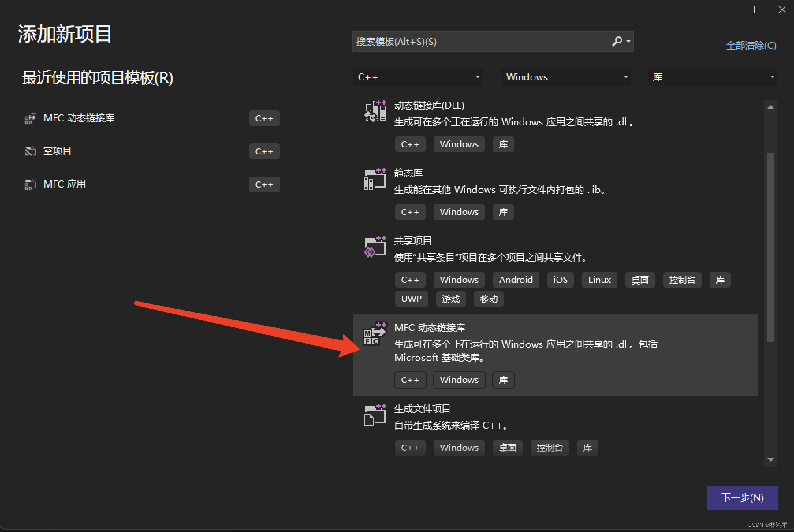Click the shared project (共享项目) template icon
794x532 pixels.
click(375, 247)
